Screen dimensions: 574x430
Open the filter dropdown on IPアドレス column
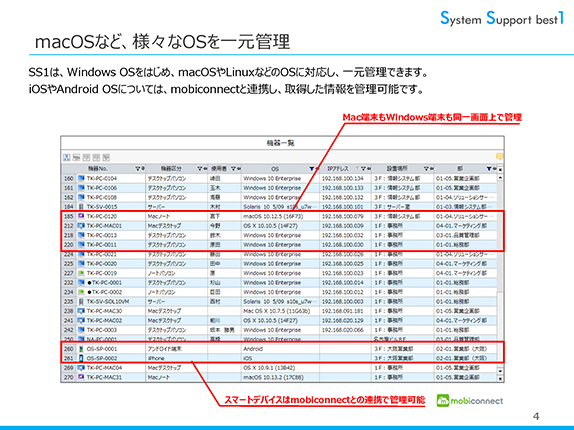(364, 169)
